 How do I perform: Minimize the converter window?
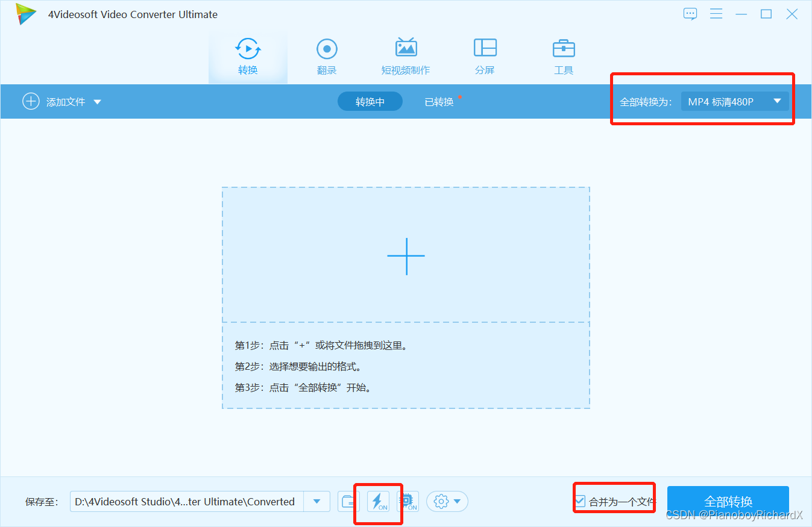[741, 14]
